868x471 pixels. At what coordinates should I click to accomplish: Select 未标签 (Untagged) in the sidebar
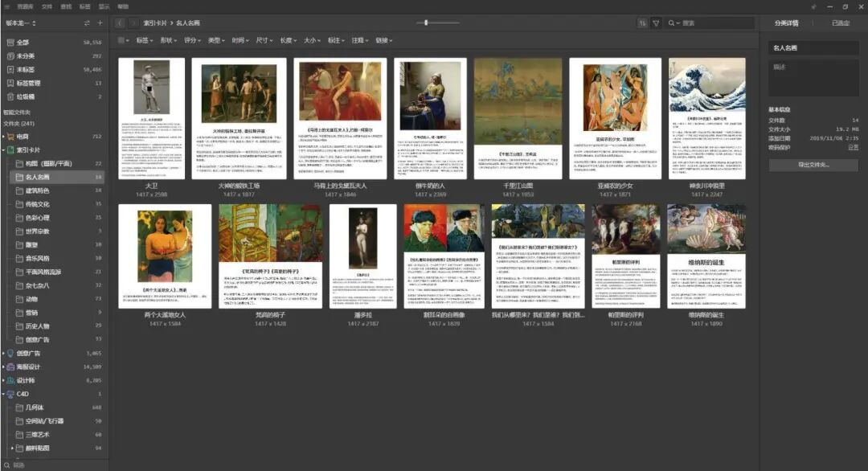click(55, 70)
